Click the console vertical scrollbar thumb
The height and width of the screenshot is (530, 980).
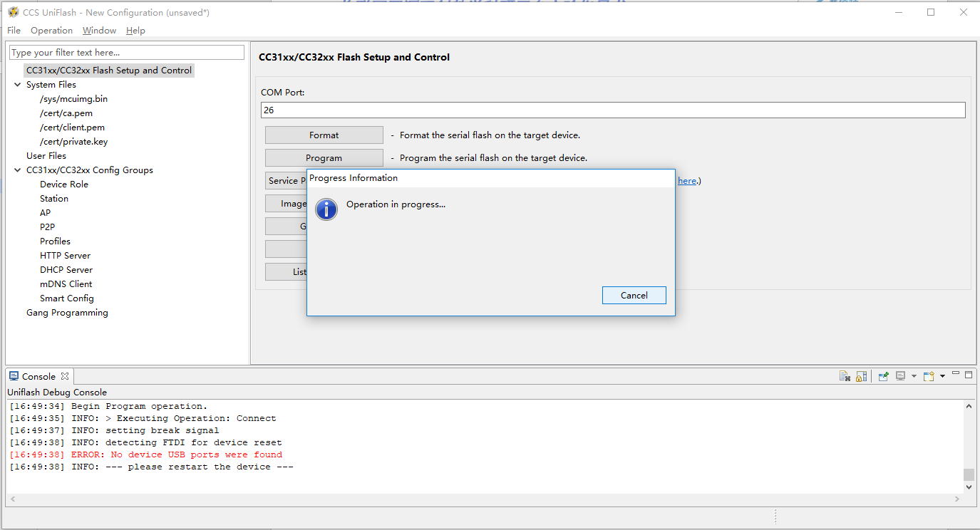click(x=969, y=474)
